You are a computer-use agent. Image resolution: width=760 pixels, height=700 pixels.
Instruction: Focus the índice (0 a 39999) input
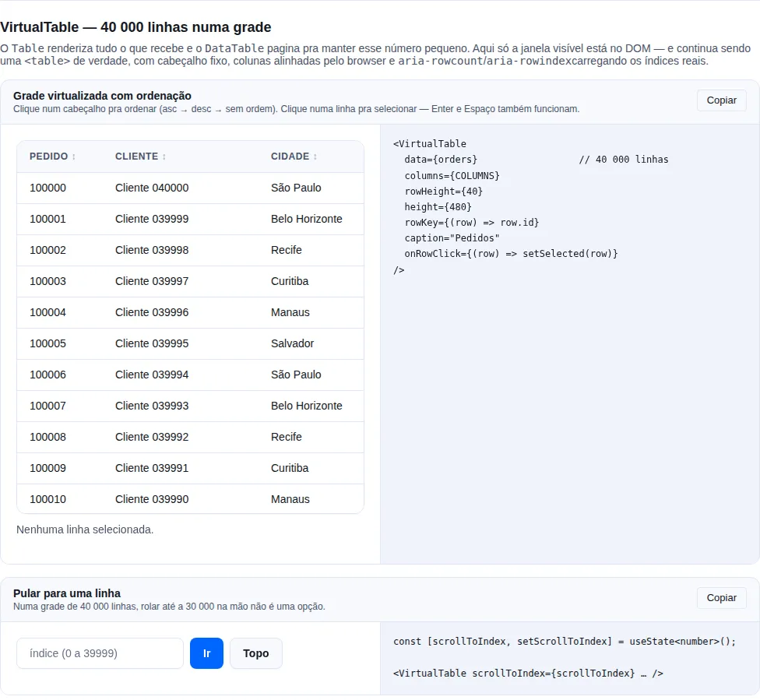tap(100, 653)
